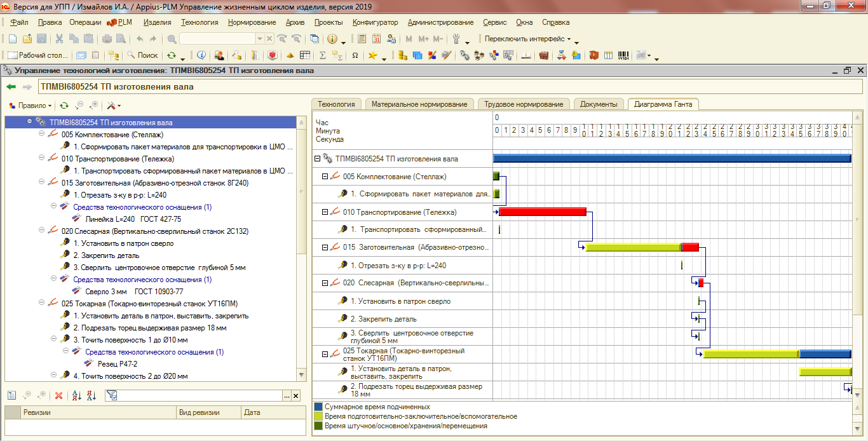
Task: Click the red X delete icon below the tree
Action: (58, 396)
